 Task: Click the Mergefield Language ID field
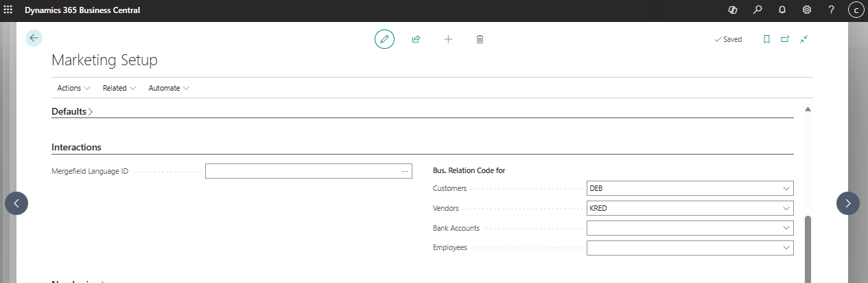click(x=302, y=171)
